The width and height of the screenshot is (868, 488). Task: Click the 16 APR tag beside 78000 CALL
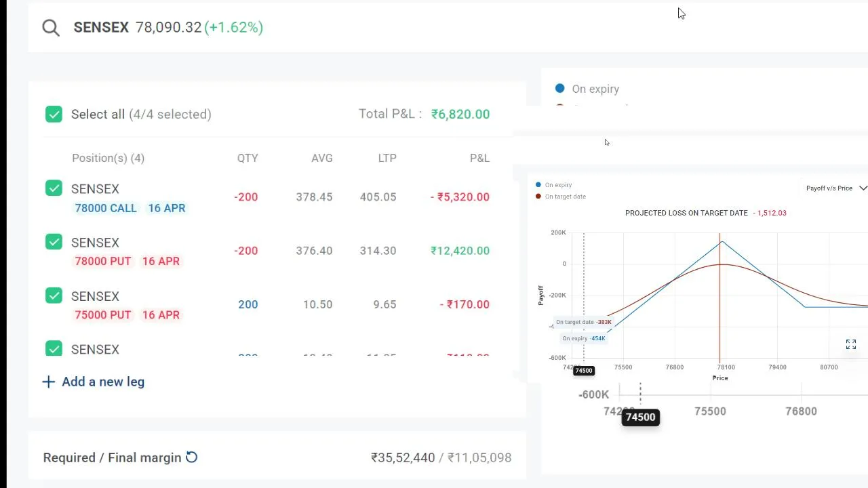[x=167, y=208]
